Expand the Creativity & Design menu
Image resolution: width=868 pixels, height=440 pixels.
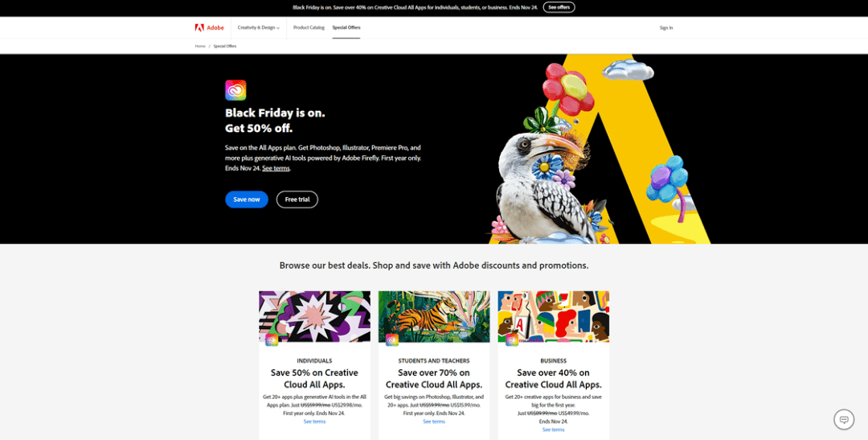pyautogui.click(x=259, y=27)
